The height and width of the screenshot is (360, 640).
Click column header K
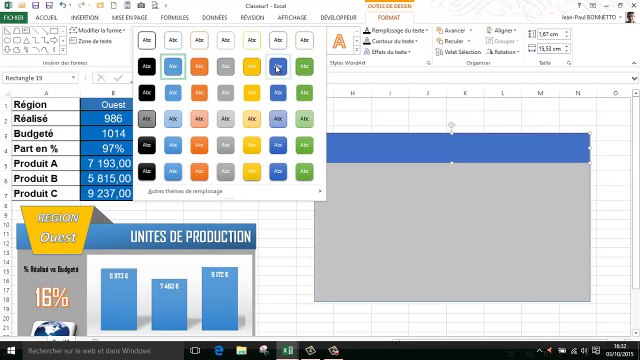pyautogui.click(x=465, y=93)
